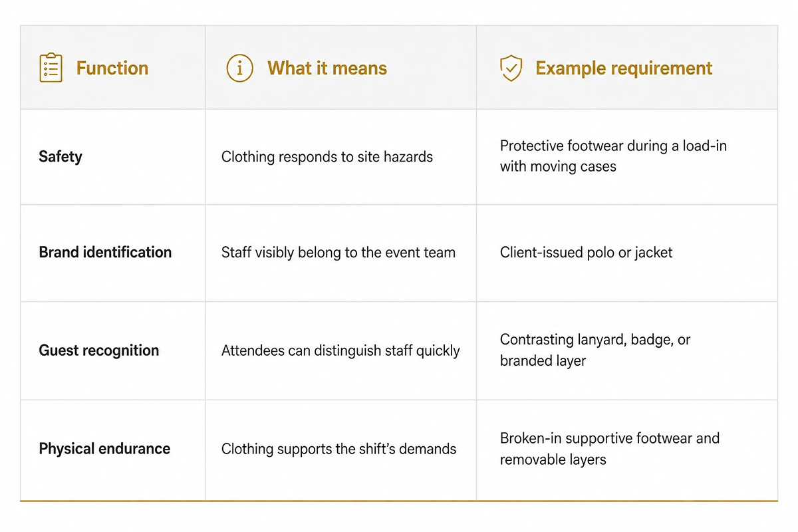
Task: Select the What it means header
Action: (x=327, y=68)
